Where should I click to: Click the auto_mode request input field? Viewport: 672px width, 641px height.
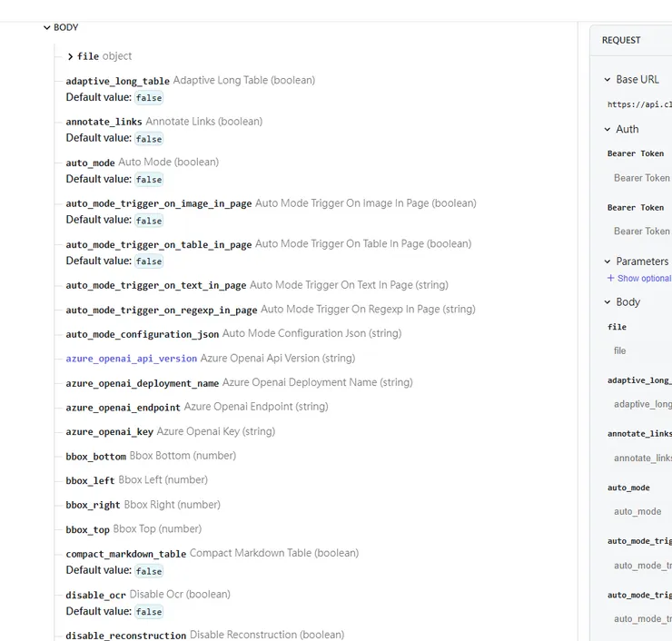click(641, 511)
